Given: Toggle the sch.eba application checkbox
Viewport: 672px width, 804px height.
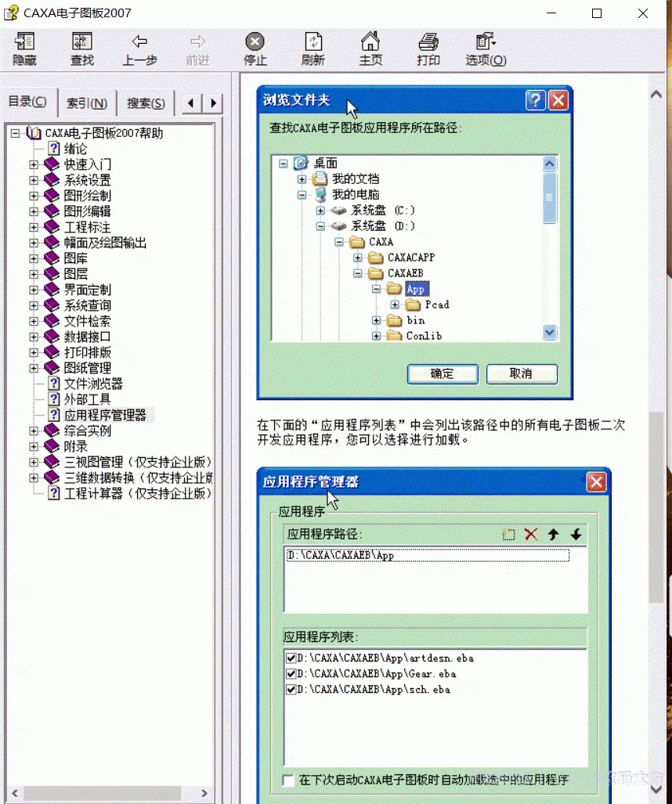Looking at the screenshot, I should point(291,689).
